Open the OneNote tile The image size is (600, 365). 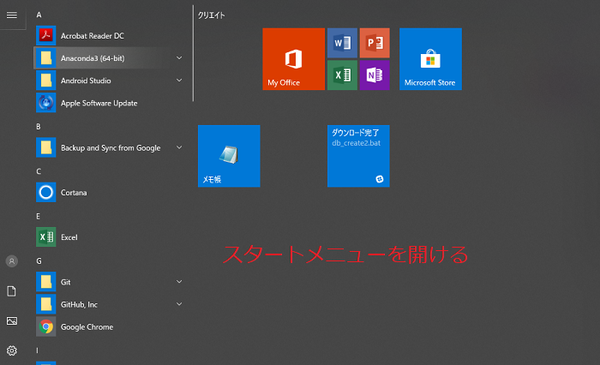(375, 75)
